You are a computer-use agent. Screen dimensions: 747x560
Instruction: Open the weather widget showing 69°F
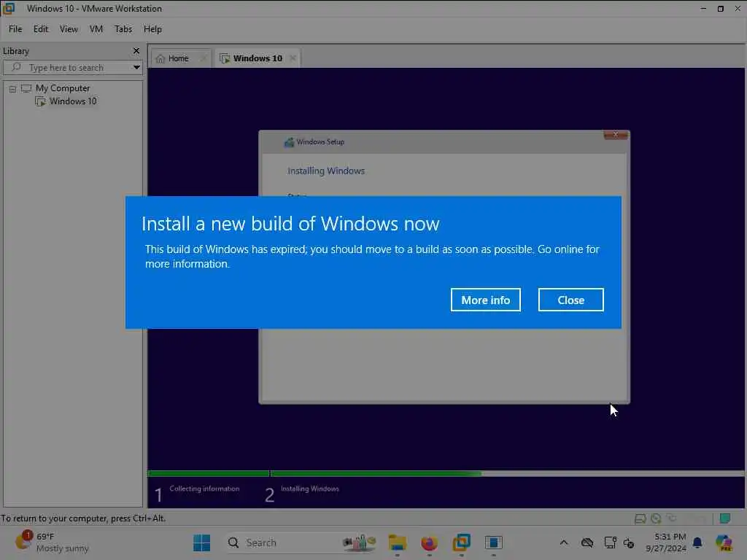(52, 542)
